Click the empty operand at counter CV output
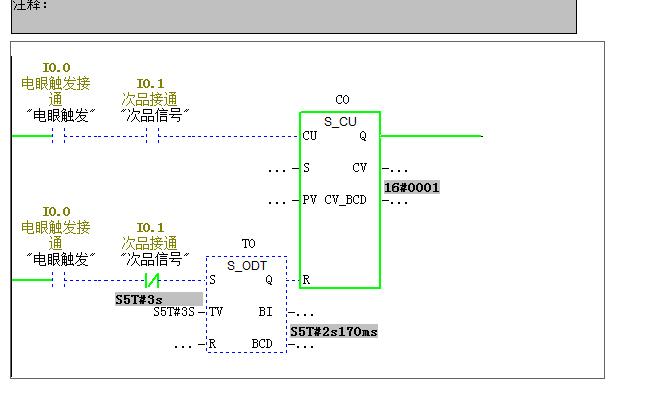 tap(400, 168)
